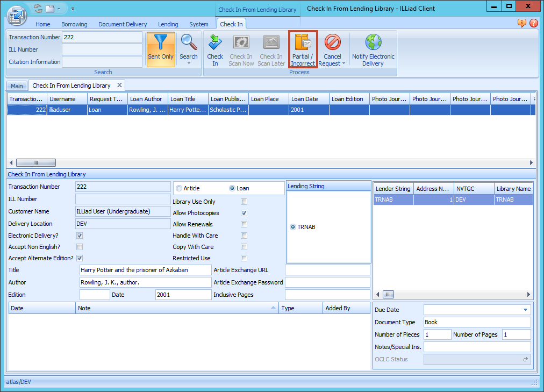Click the Search magnifier icon
The image size is (544, 392).
pyautogui.click(x=189, y=43)
